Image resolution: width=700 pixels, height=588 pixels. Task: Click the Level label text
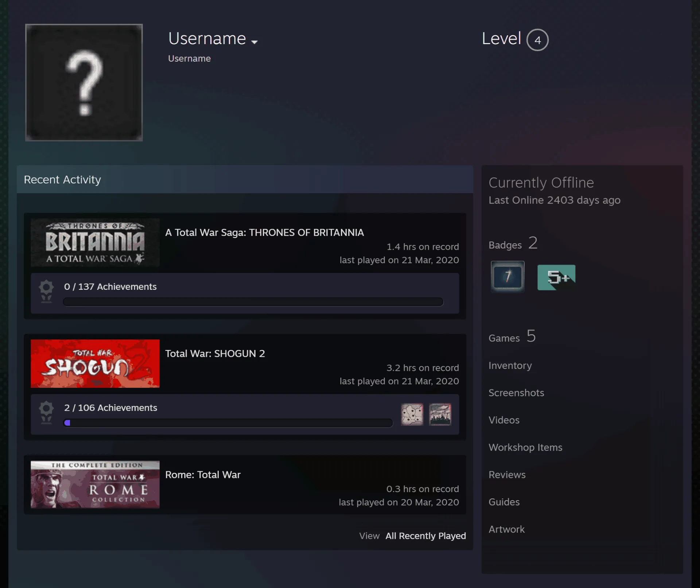[501, 38]
